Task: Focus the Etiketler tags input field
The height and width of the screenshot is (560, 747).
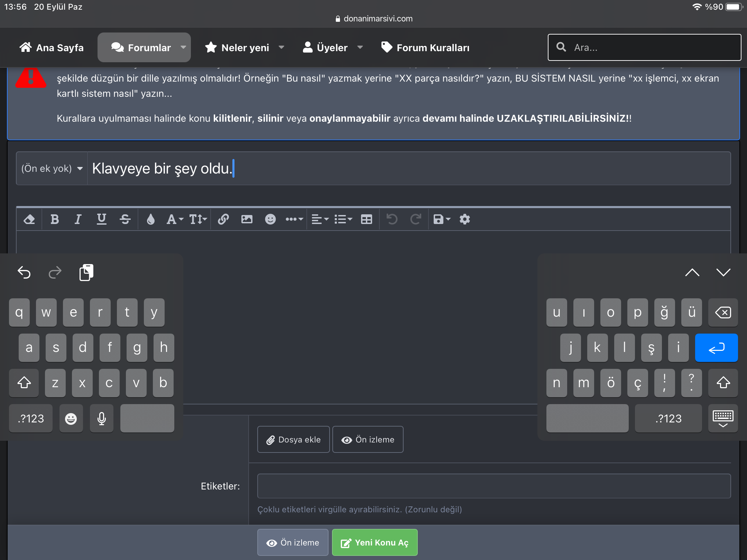Action: point(494,486)
